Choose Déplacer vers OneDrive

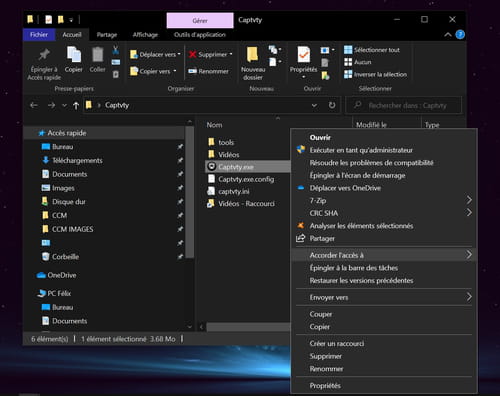384,188
